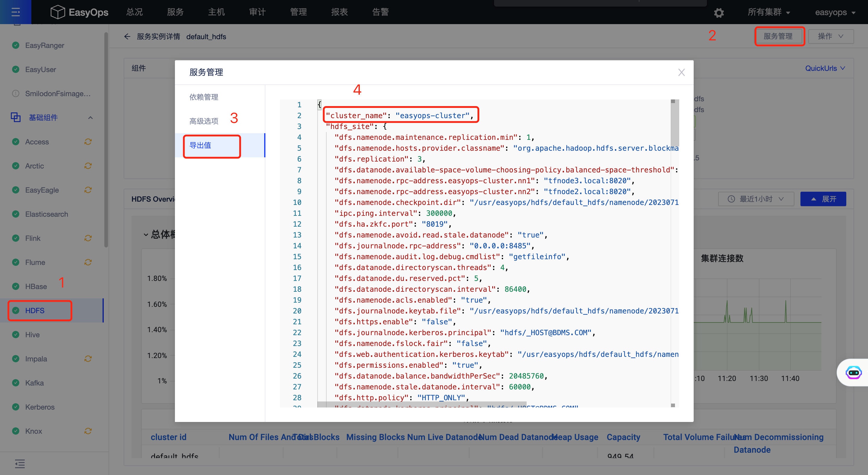Open the 告警 top menu
This screenshot has width=868, height=475.
click(380, 12)
